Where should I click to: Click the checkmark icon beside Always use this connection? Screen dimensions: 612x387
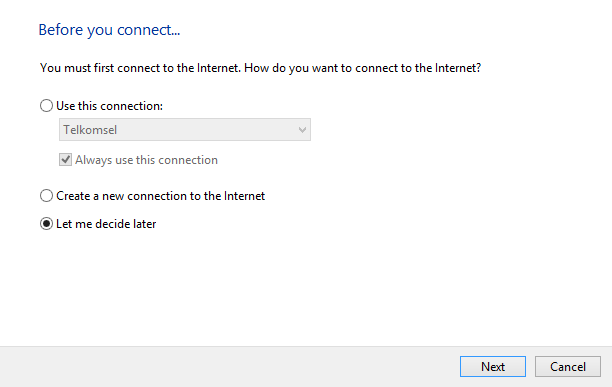pos(66,160)
